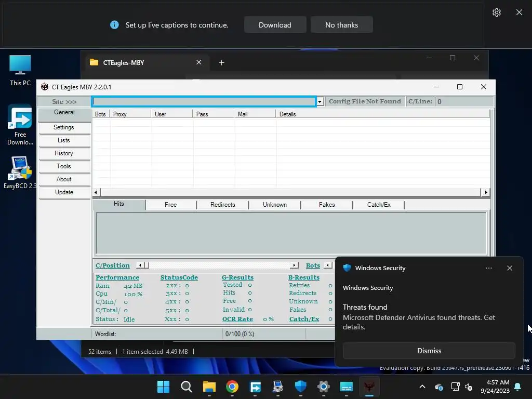Switch to the Fakes results tab

click(327, 205)
